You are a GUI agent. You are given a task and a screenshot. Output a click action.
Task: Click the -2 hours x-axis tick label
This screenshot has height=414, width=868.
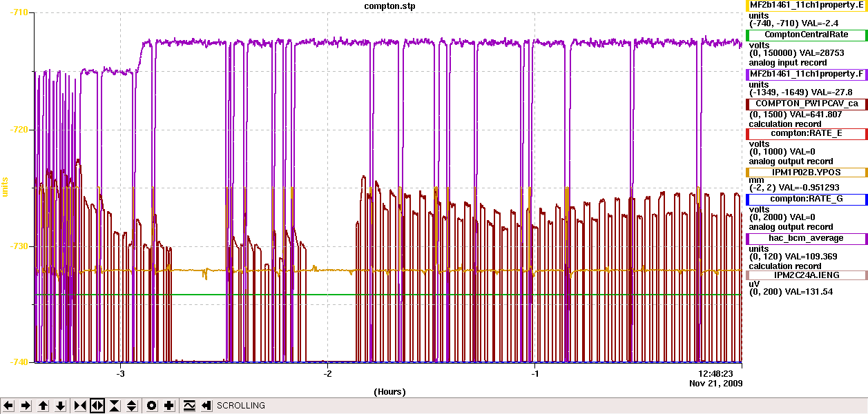[328, 373]
